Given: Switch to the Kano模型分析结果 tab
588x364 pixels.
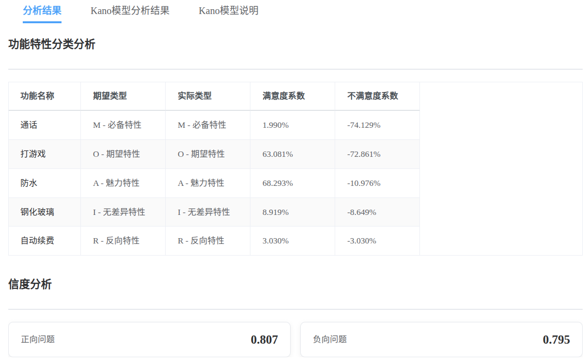Looking at the screenshot, I should click(x=130, y=11).
